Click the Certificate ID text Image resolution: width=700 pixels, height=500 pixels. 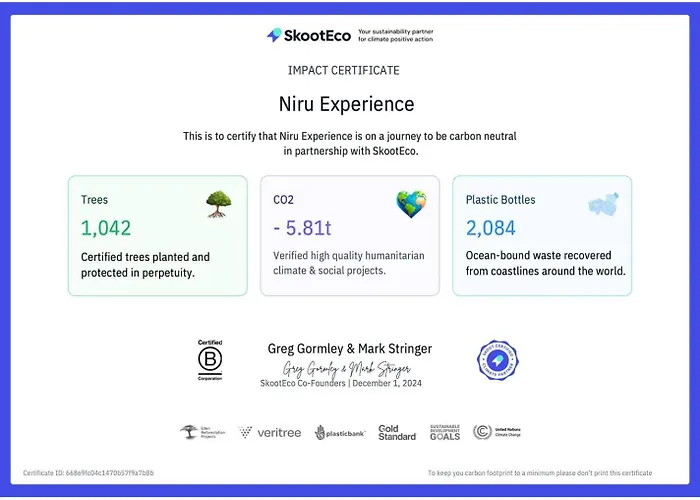coord(88,473)
